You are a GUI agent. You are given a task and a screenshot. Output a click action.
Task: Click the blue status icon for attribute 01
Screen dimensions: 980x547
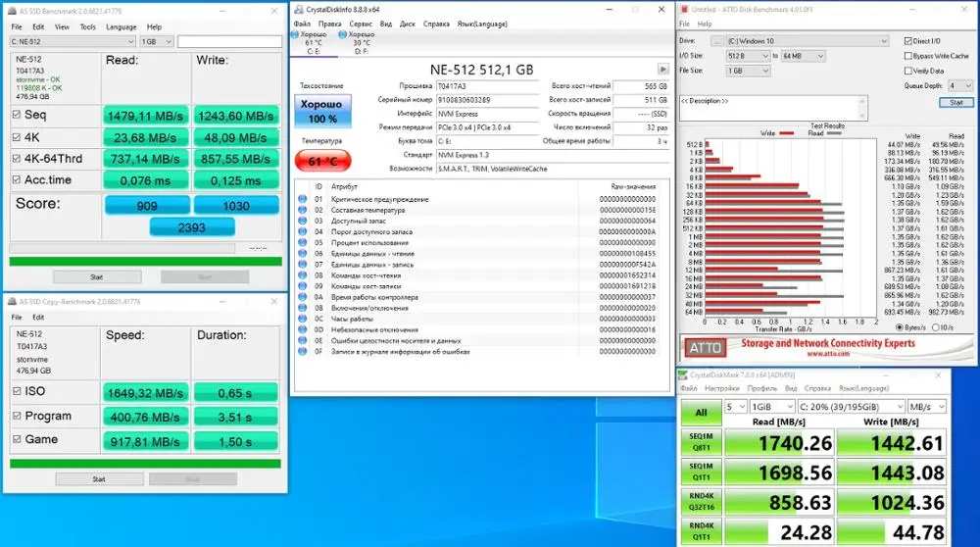pyautogui.click(x=303, y=199)
